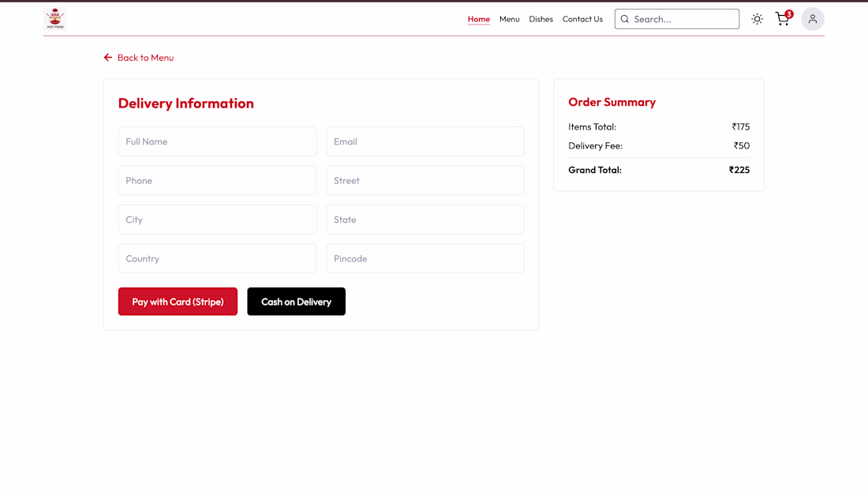Click the Delivery Information heading
This screenshot has width=868, height=496.
[x=186, y=103]
